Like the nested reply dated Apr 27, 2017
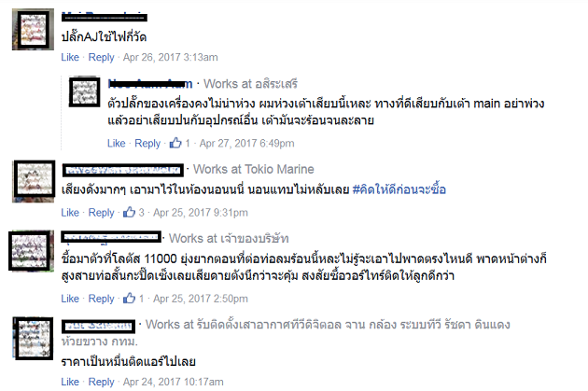Viewport: 588px width, 391px height. pyautogui.click(x=117, y=143)
